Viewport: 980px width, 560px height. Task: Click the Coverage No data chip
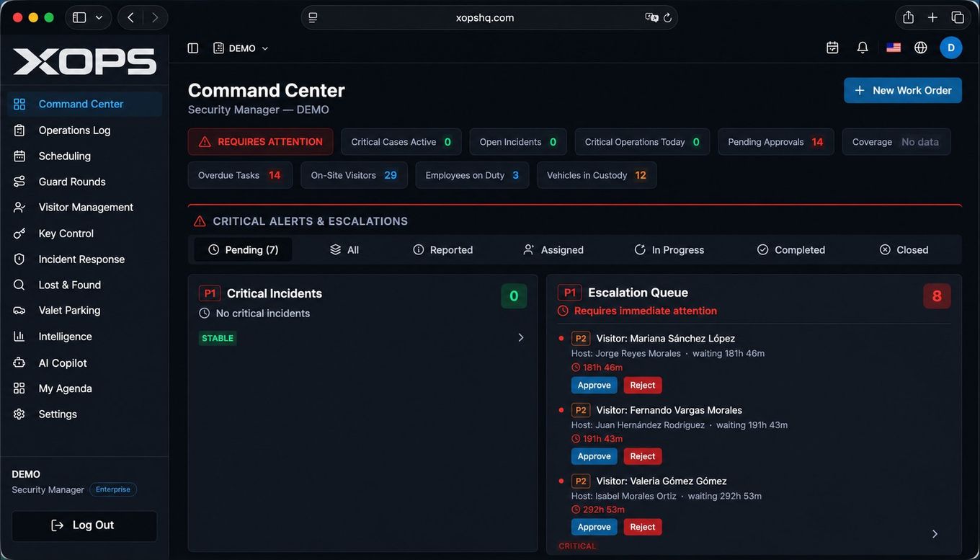[x=896, y=142]
